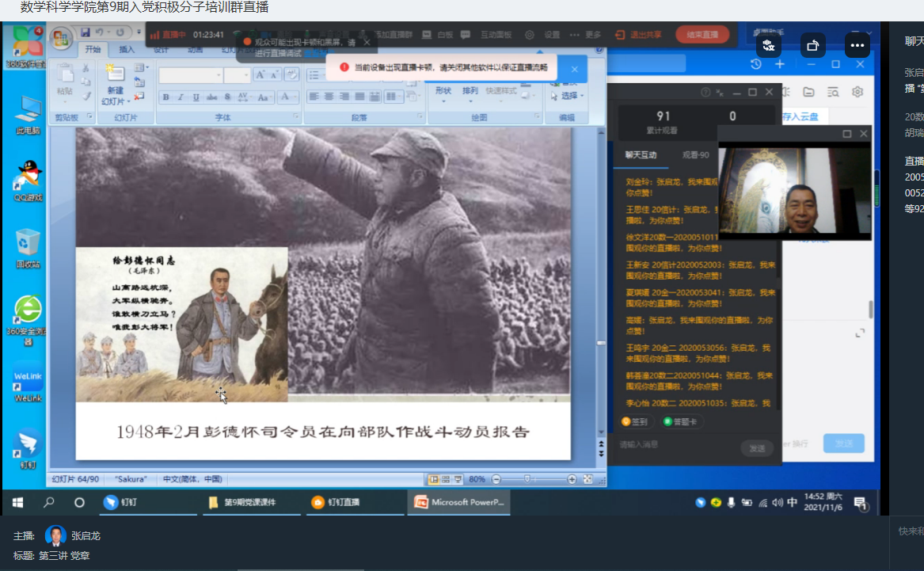
Task: Click the translate caption overlay icon
Action: coord(769,45)
